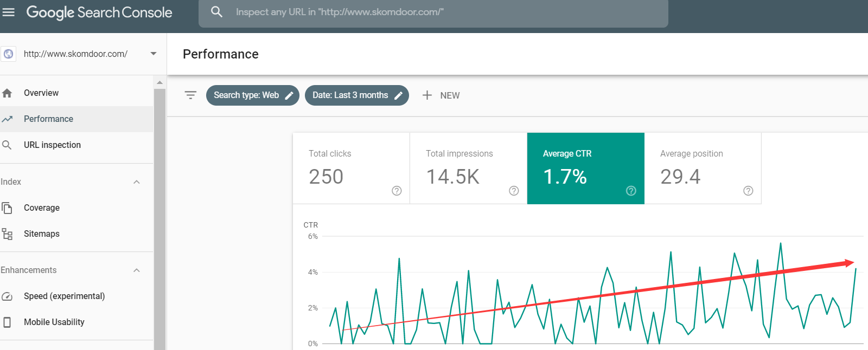The image size is (868, 350).
Task: Click the Performance page heading
Action: tap(221, 54)
